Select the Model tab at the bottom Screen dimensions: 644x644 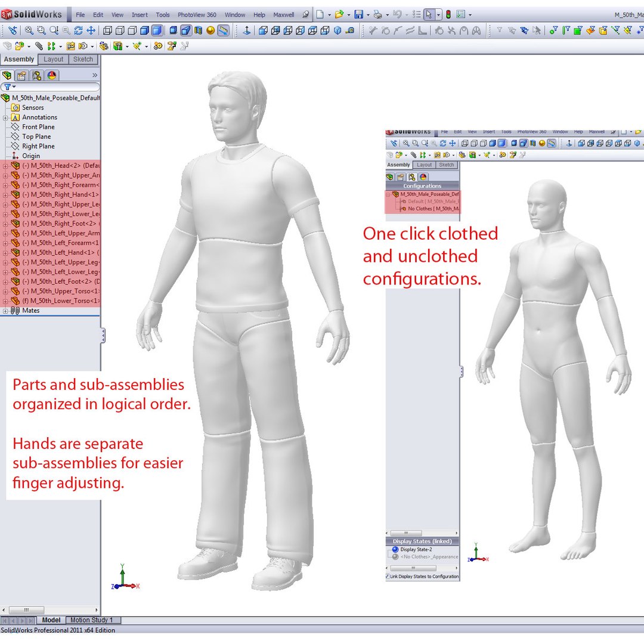51,620
